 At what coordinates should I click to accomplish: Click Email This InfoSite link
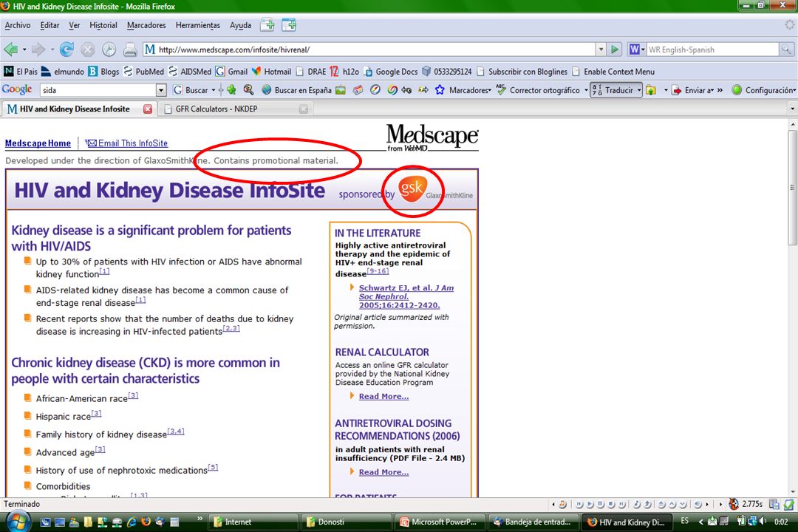coord(127,143)
